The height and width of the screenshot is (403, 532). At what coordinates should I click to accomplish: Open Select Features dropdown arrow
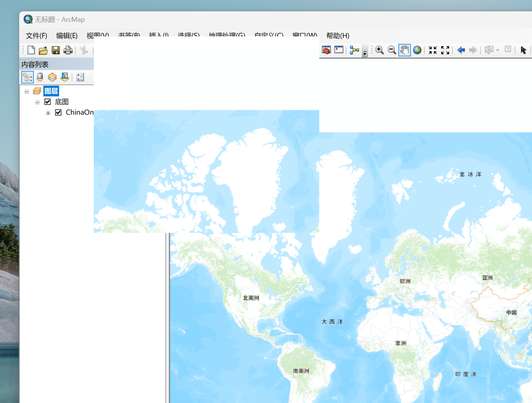(x=498, y=50)
